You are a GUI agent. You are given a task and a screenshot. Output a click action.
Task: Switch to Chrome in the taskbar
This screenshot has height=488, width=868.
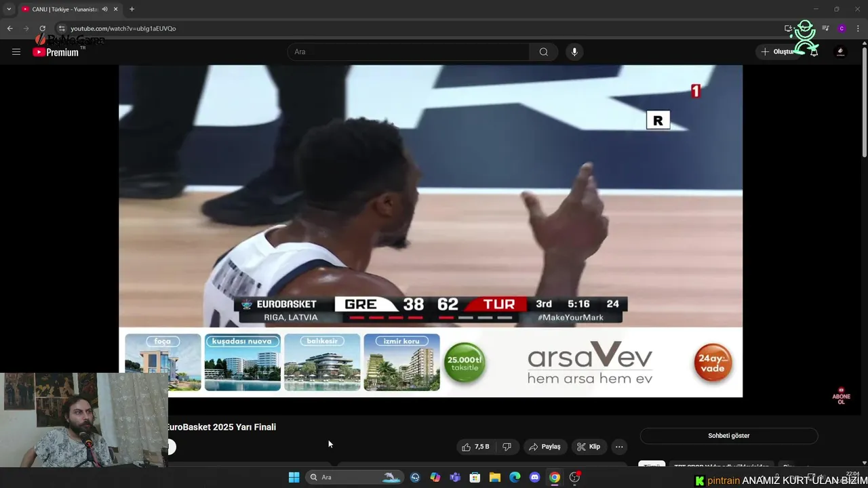(555, 477)
